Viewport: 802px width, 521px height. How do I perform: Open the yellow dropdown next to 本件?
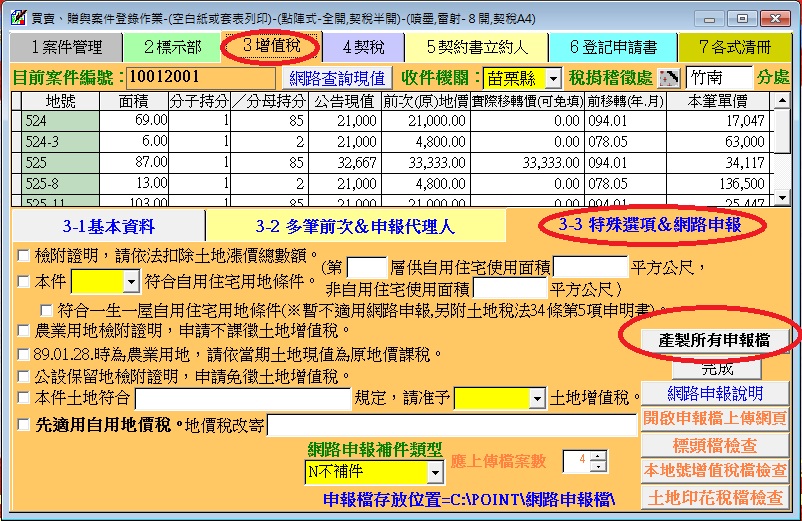(x=130, y=282)
